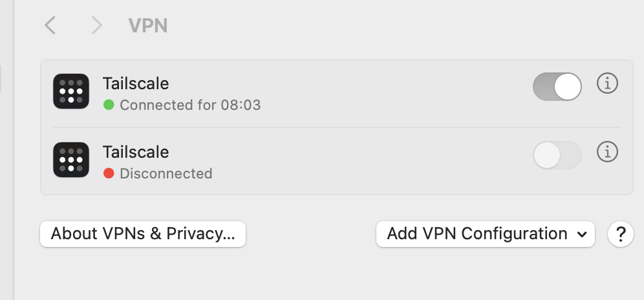
Task: Turn off the connected Tailscale VPN switch
Action: coord(557,87)
